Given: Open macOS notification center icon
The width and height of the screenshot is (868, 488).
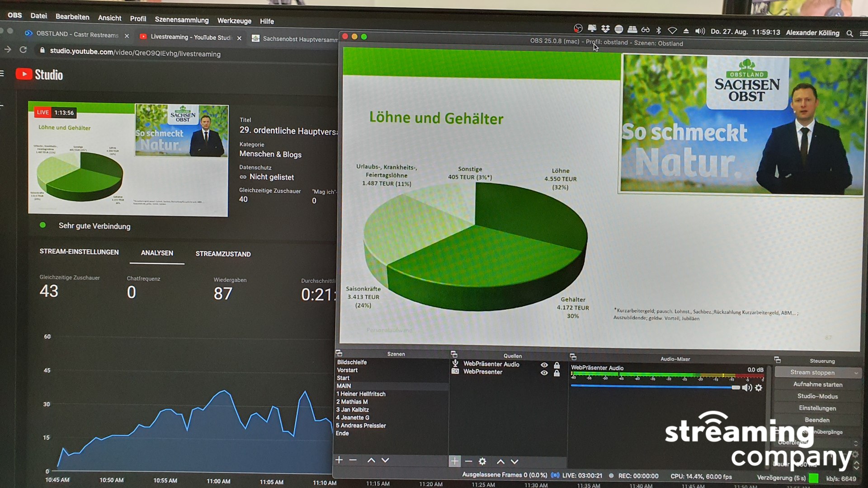Looking at the screenshot, I should coord(863,33).
